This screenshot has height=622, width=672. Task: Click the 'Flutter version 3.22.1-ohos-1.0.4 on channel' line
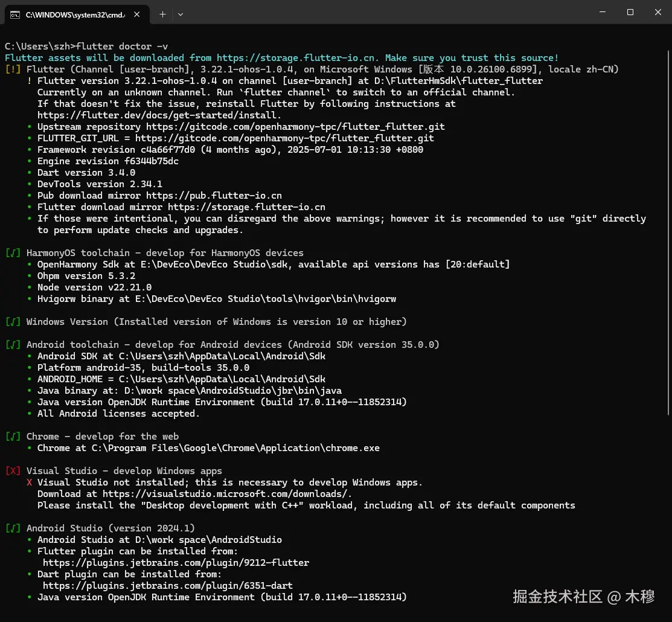(x=290, y=81)
